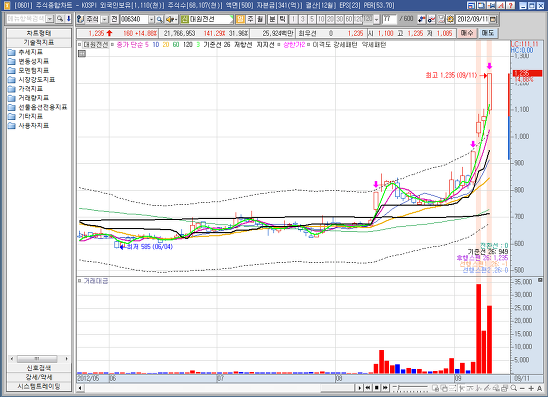Image resolution: width=548 pixels, height=397 pixels.
Task: Click the print icon in bottom toolbar
Action: pos(505,388)
